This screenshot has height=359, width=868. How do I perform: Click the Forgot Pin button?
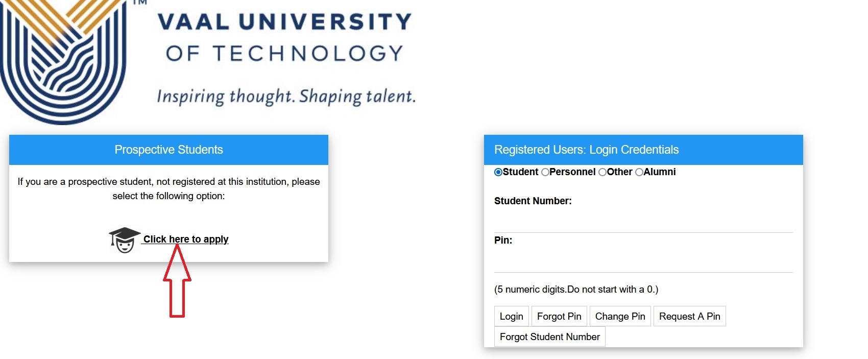coord(559,316)
